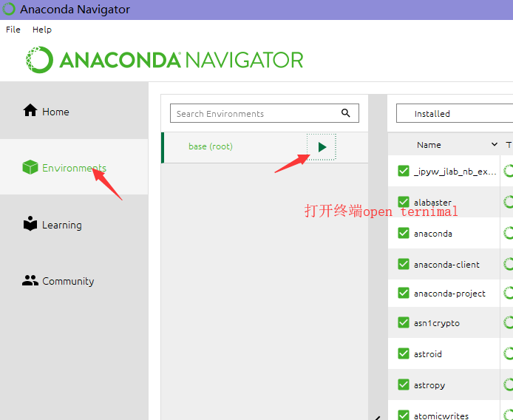Select the anaconda package name
This screenshot has height=420, width=513.
click(433, 234)
